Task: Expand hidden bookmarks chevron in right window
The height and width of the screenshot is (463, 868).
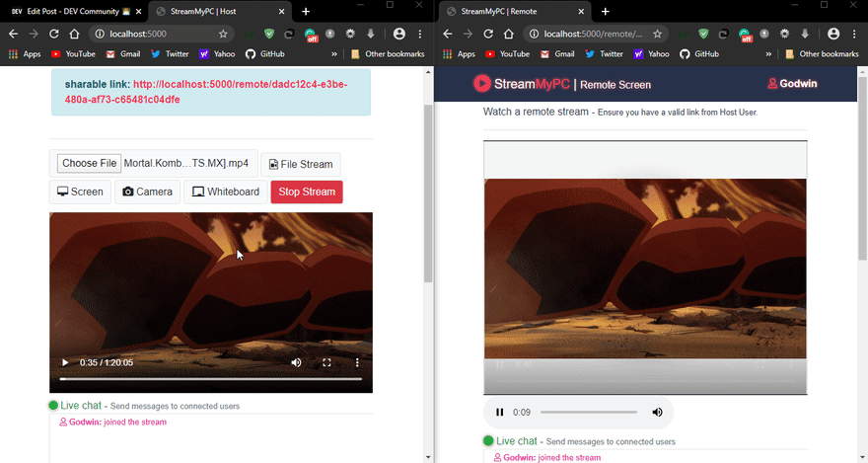Action: [x=767, y=53]
